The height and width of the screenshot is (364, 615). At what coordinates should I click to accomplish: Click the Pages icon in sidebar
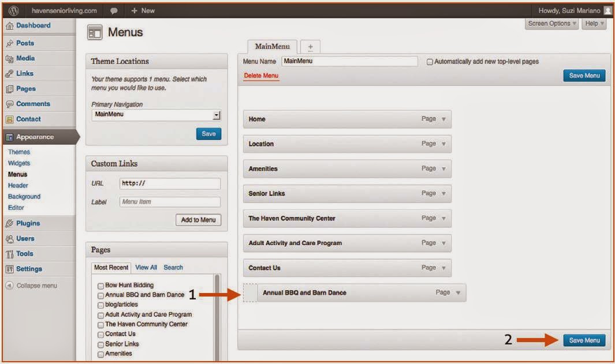click(9, 89)
